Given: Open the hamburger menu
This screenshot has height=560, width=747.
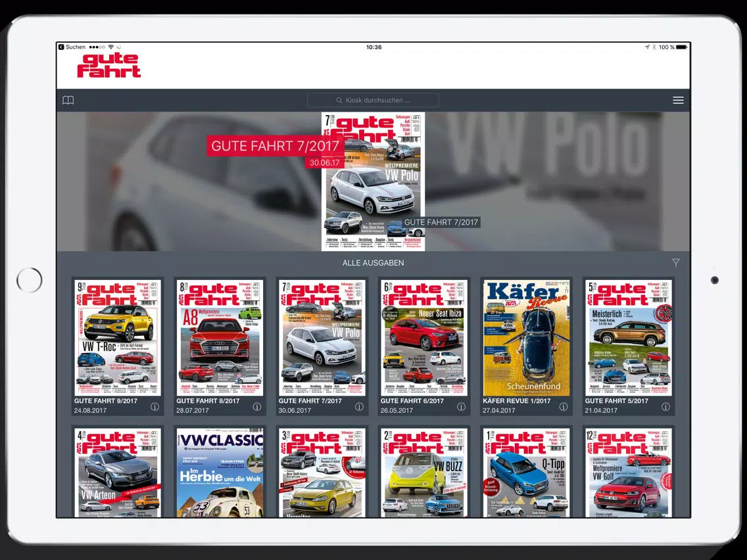Looking at the screenshot, I should (678, 100).
